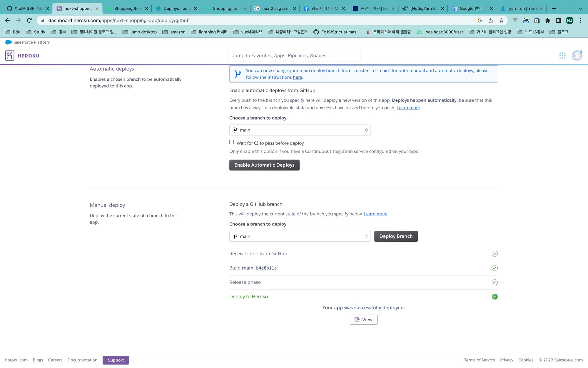Switch to the 히로쿠 SSR GitHub tab

pos(28,9)
